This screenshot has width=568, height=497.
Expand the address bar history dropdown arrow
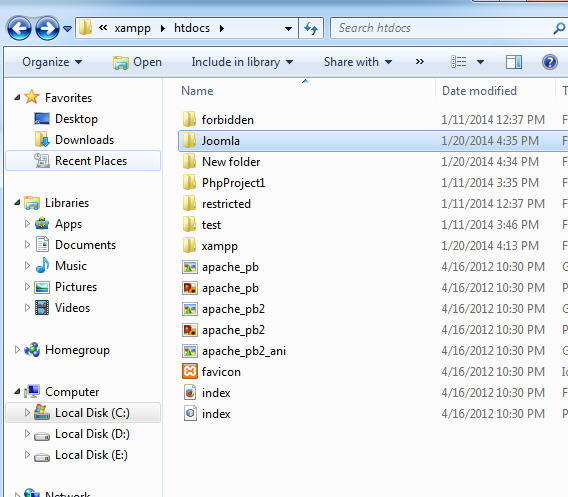point(288,28)
